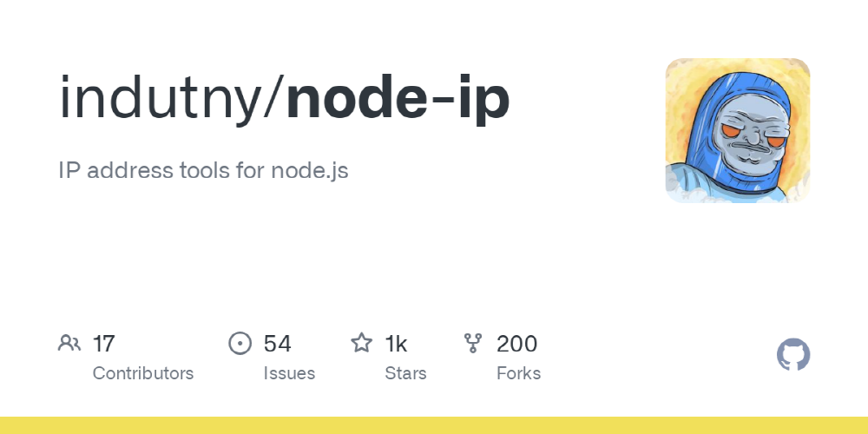Click the Stars star icon
Image resolution: width=868 pixels, height=434 pixels.
tap(361, 344)
